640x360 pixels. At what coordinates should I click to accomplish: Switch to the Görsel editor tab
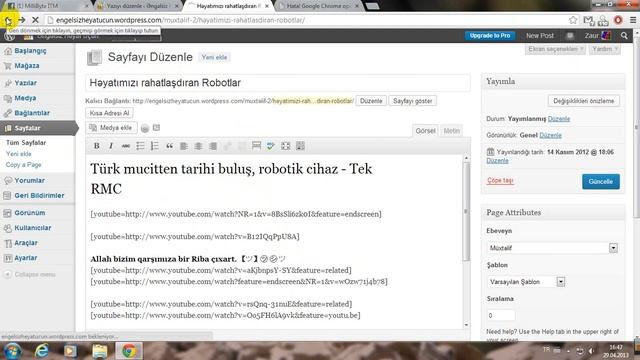click(x=425, y=131)
